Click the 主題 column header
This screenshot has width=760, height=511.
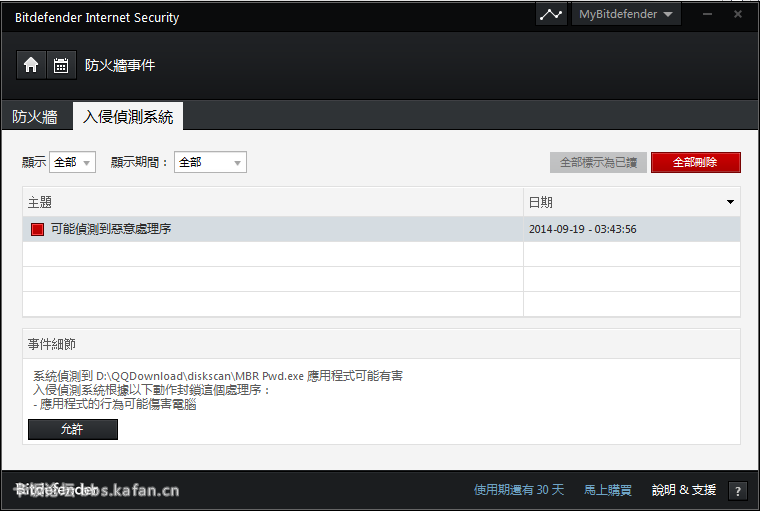pos(273,202)
